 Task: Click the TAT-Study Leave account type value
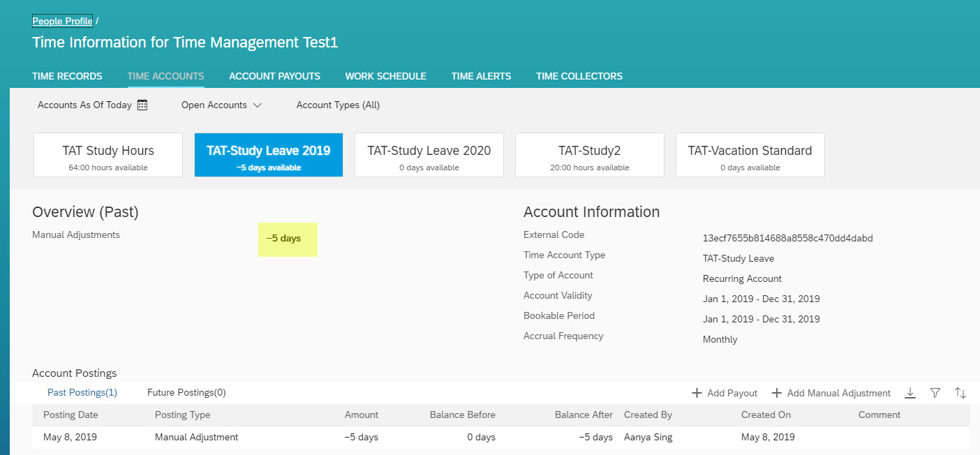[738, 258]
